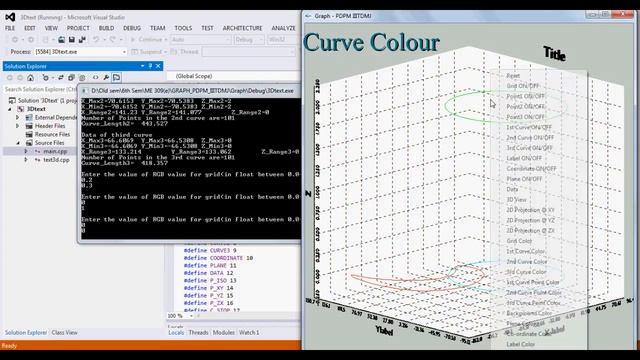
Task: Choose 3D View in the graph menu
Action: pos(516,200)
